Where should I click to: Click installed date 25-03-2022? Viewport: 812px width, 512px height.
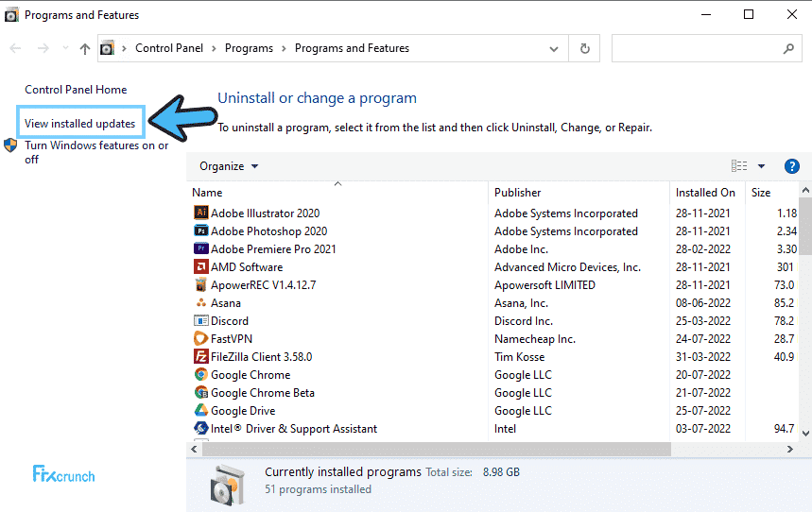[702, 320]
